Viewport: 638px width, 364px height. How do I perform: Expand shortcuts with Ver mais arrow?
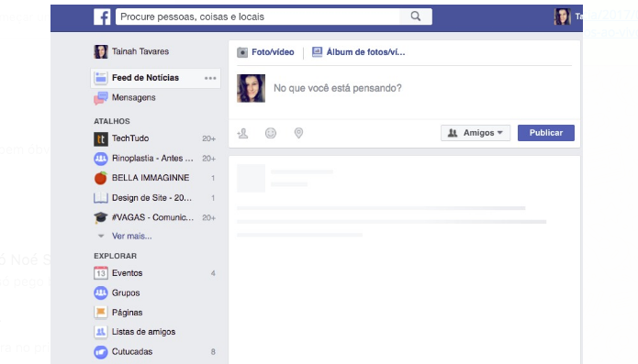[x=101, y=236]
